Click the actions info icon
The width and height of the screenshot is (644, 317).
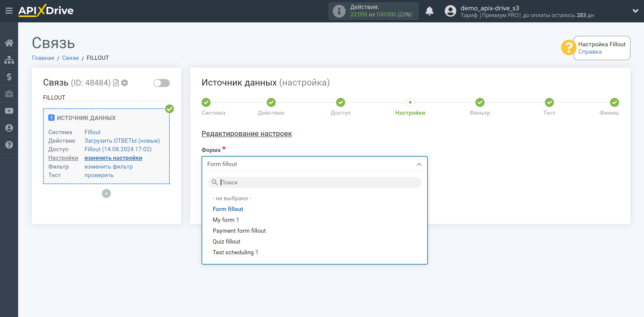click(x=339, y=11)
